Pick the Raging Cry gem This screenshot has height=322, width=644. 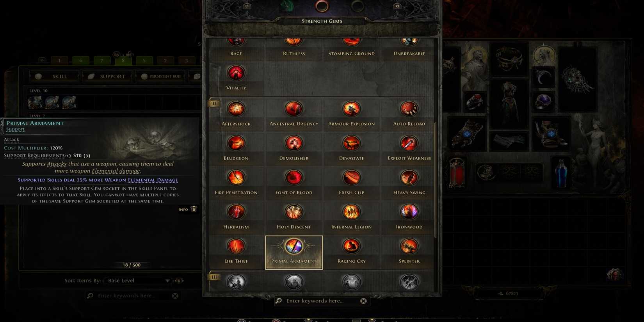(352, 251)
